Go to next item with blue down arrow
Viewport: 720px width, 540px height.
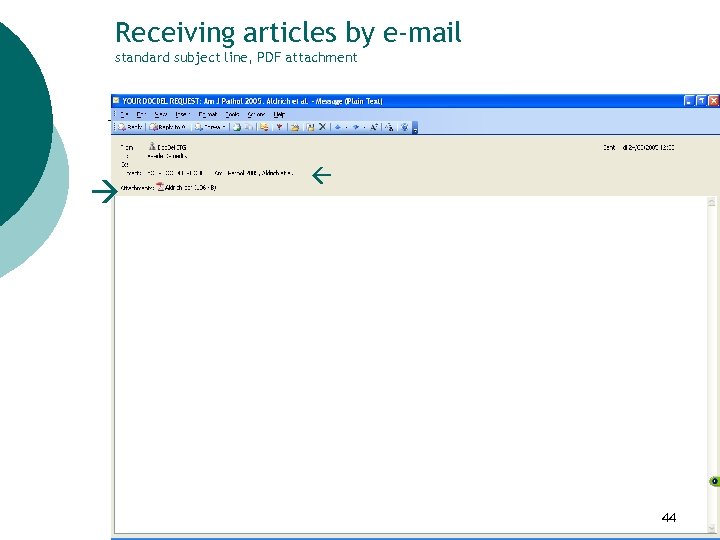tap(356, 127)
